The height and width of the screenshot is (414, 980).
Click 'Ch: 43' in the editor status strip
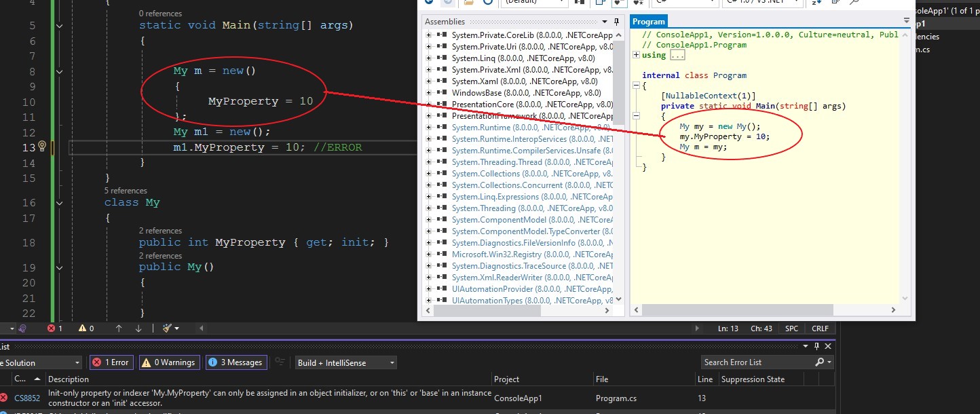point(761,328)
